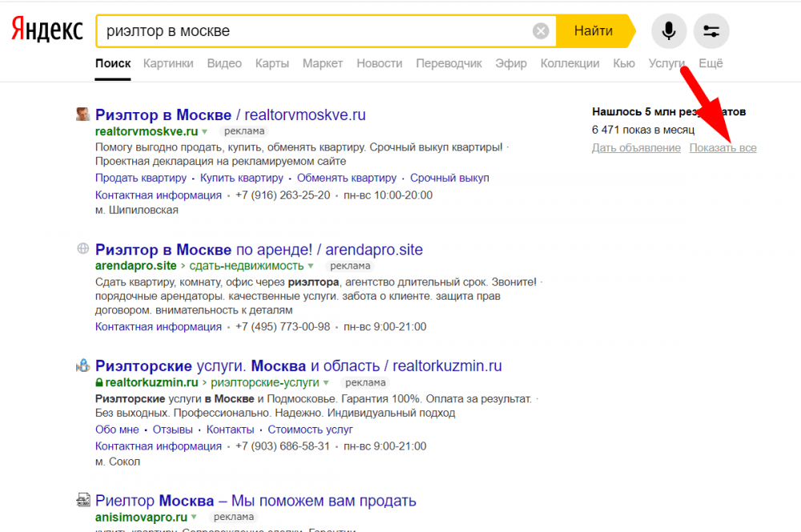Expand dropdown arrow next to anisimovapro.ru
801x532 pixels.
(194, 518)
